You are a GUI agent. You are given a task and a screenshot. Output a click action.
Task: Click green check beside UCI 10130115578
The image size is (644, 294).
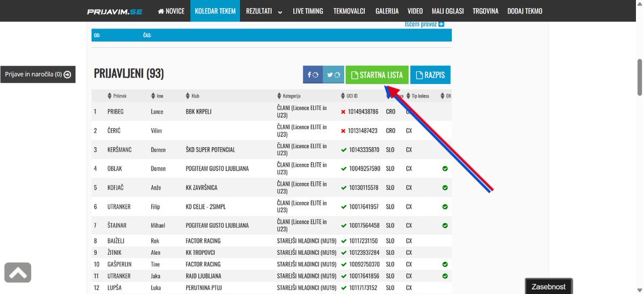pyautogui.click(x=344, y=188)
